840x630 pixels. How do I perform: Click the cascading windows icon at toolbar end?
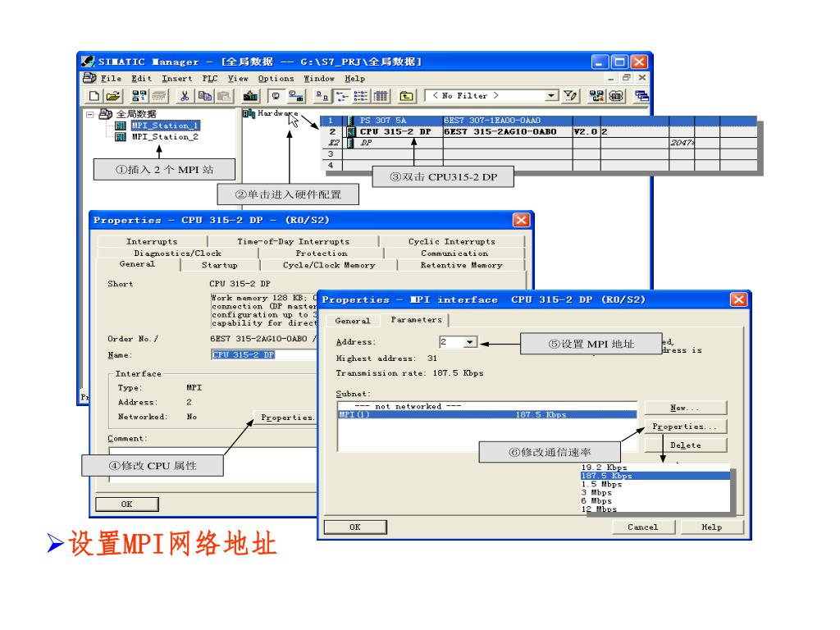point(641,96)
